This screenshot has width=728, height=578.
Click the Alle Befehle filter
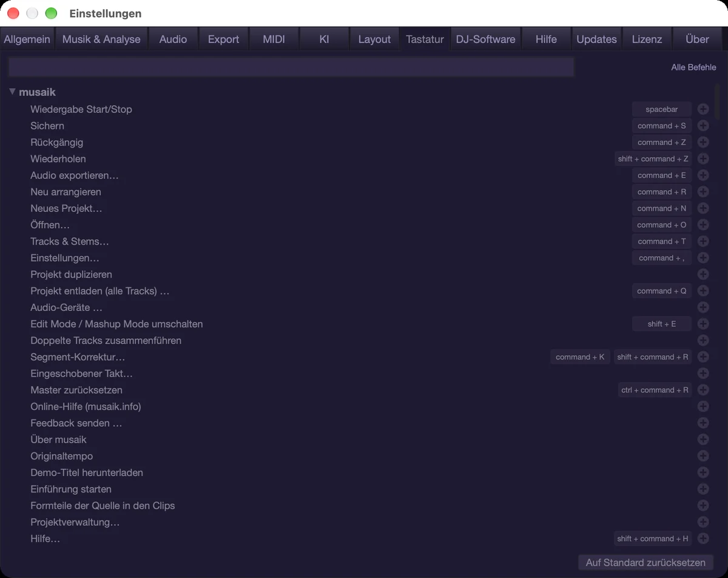coord(693,67)
